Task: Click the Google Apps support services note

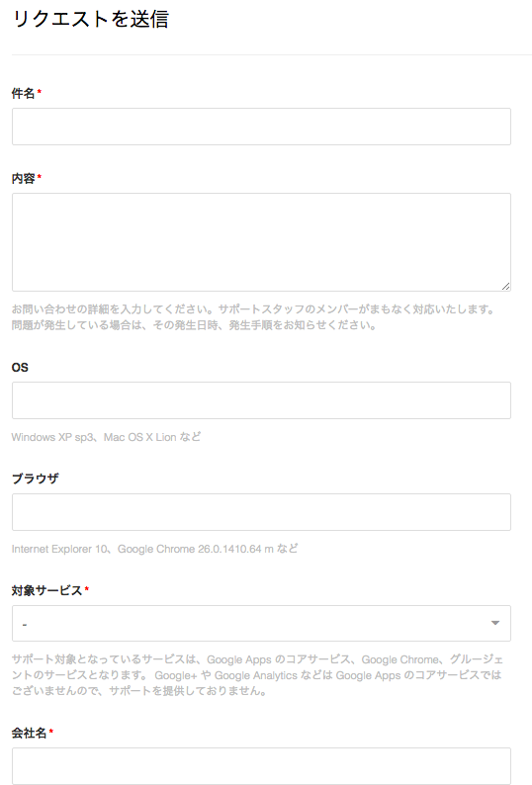Action: click(x=257, y=675)
